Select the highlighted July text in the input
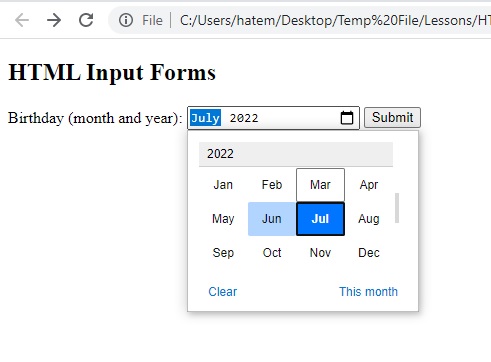This screenshot has width=491, height=362. point(205,118)
